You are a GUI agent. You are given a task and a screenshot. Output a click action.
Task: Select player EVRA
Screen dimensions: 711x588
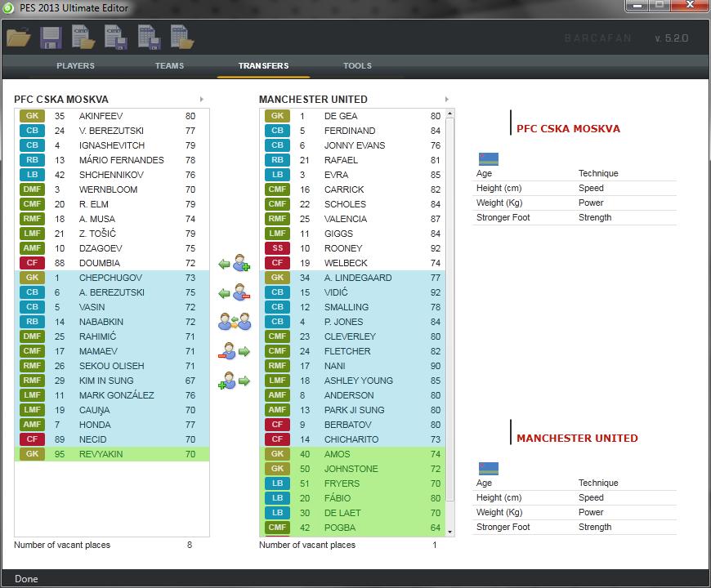pyautogui.click(x=353, y=175)
